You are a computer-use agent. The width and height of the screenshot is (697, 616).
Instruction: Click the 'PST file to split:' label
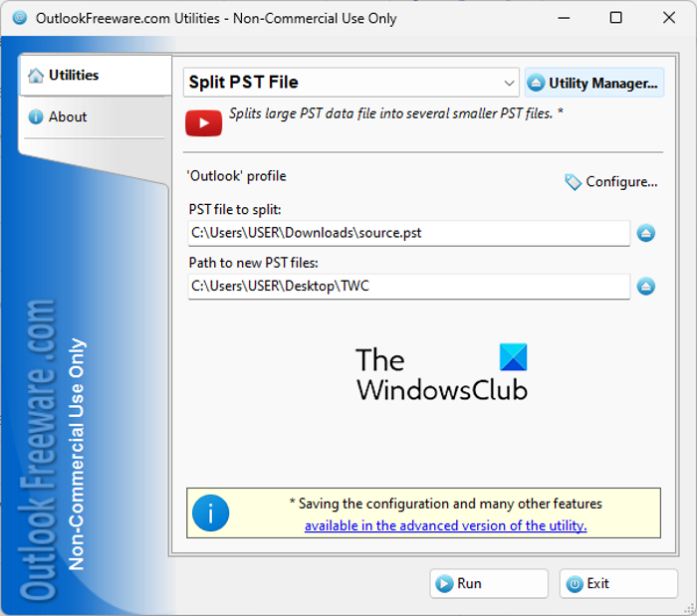tap(235, 209)
